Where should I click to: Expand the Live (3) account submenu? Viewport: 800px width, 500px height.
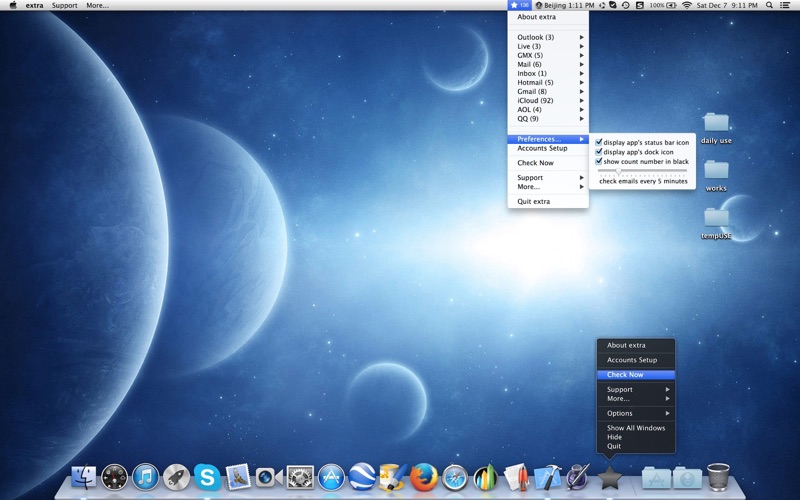tap(548, 46)
